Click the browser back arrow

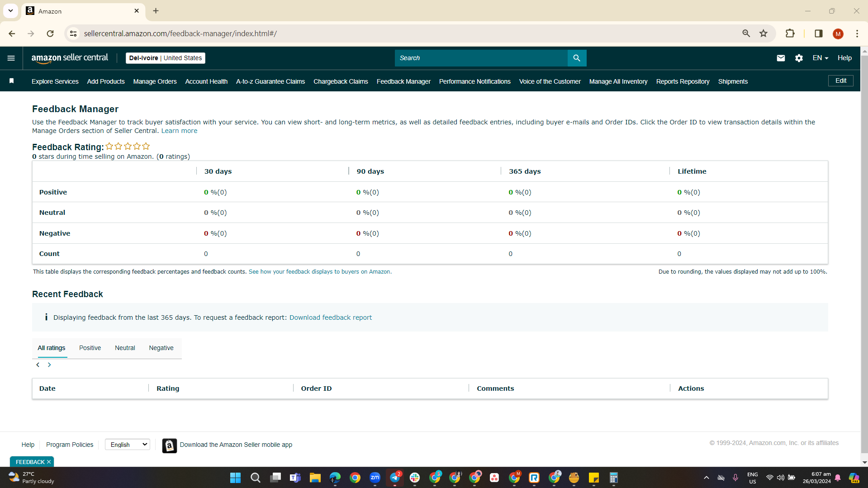click(x=12, y=33)
